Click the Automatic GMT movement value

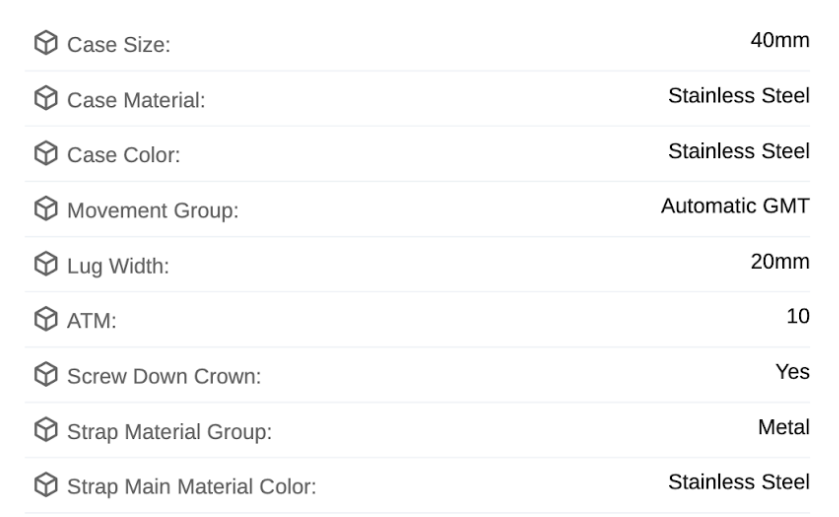click(x=735, y=206)
